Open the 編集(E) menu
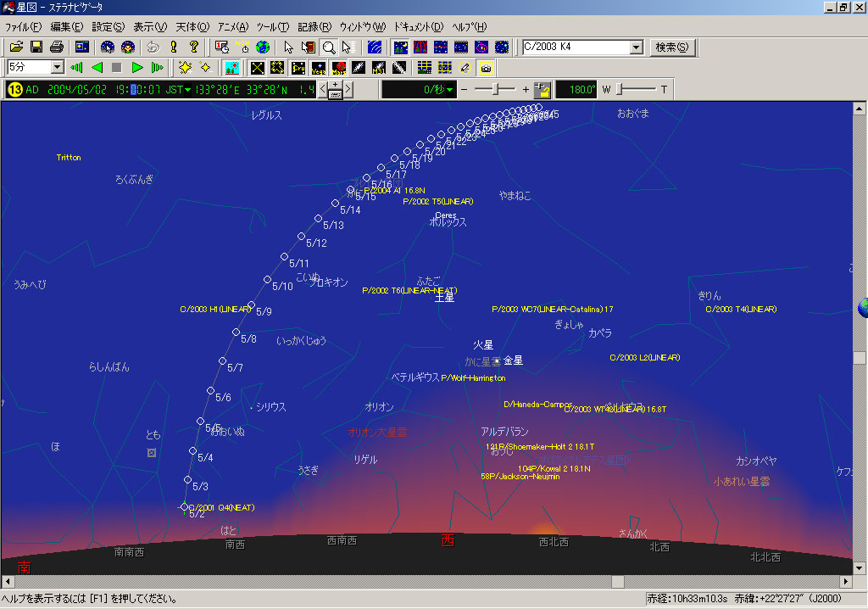The width and height of the screenshot is (868, 609). coord(66,26)
